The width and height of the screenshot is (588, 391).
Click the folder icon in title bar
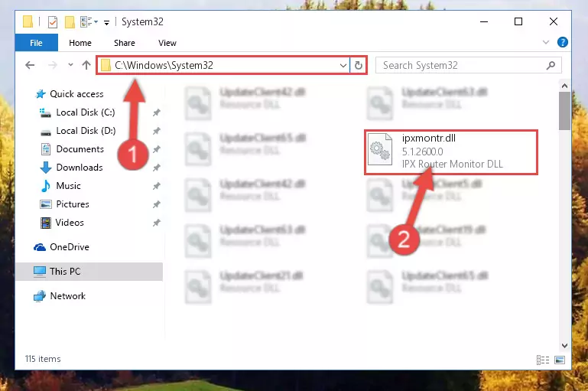pos(28,21)
